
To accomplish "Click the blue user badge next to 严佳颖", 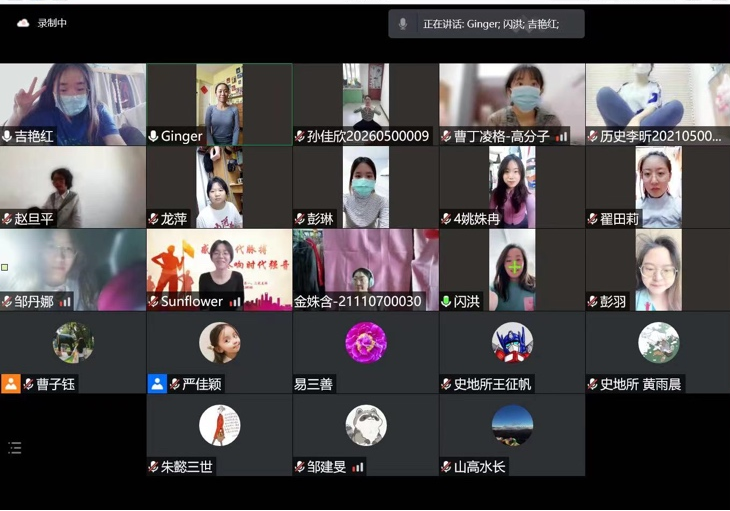I will (x=157, y=384).
